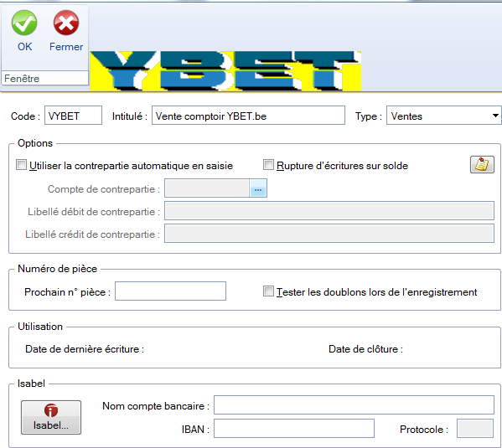This screenshot has width=502, height=448.
Task: Enable Utiliser la contrepartie automatique en saisie
Action: 21,165
